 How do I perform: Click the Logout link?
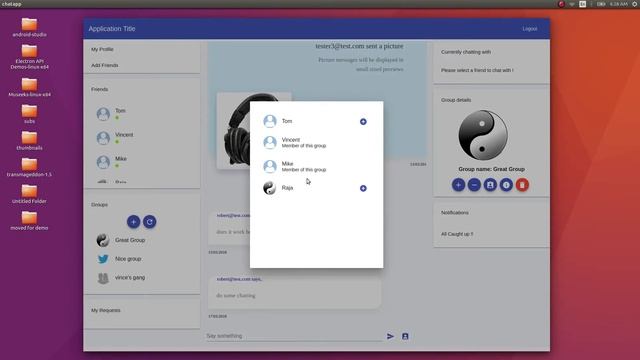530,29
